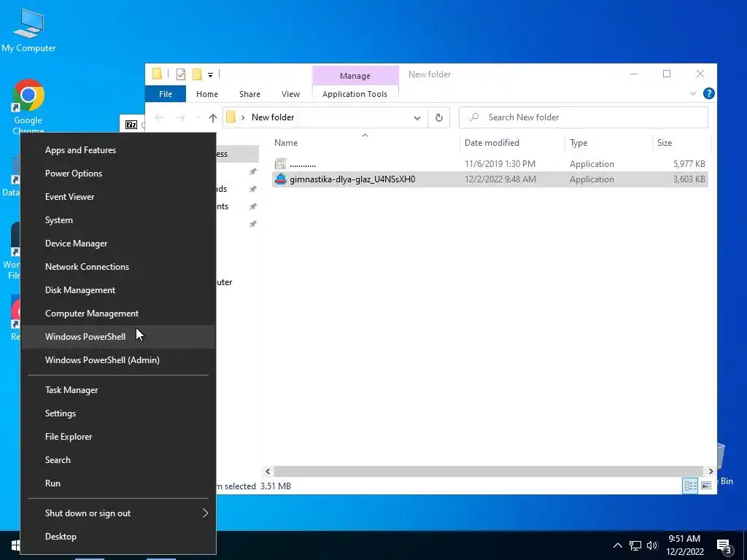The image size is (747, 560).
Task: Expand the ribbon with the chevron
Action: (x=693, y=93)
